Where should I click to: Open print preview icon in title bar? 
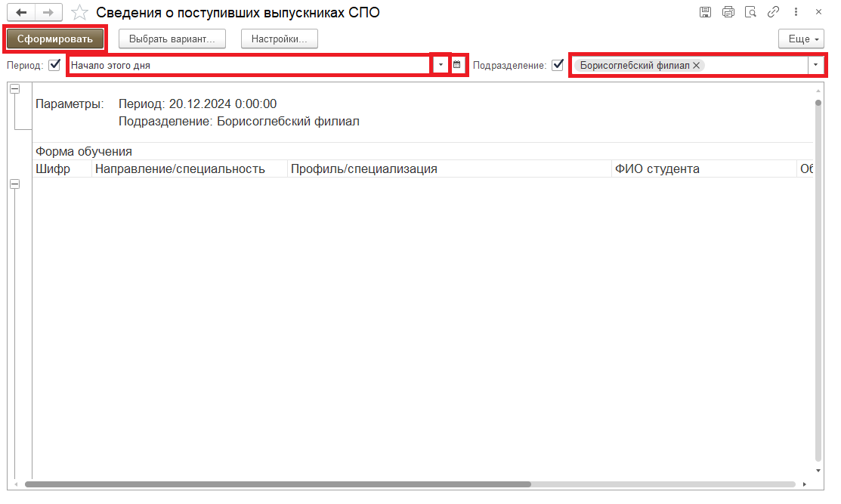750,12
